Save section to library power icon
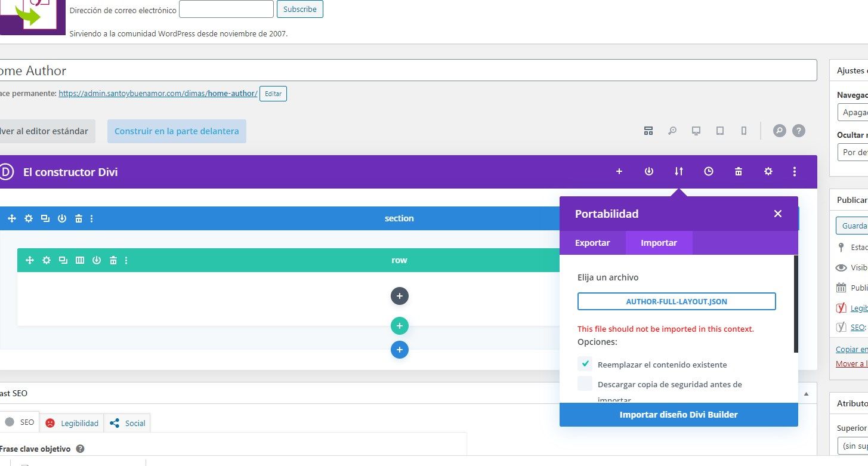Screen dimensions: 868x466 click(x=61, y=218)
